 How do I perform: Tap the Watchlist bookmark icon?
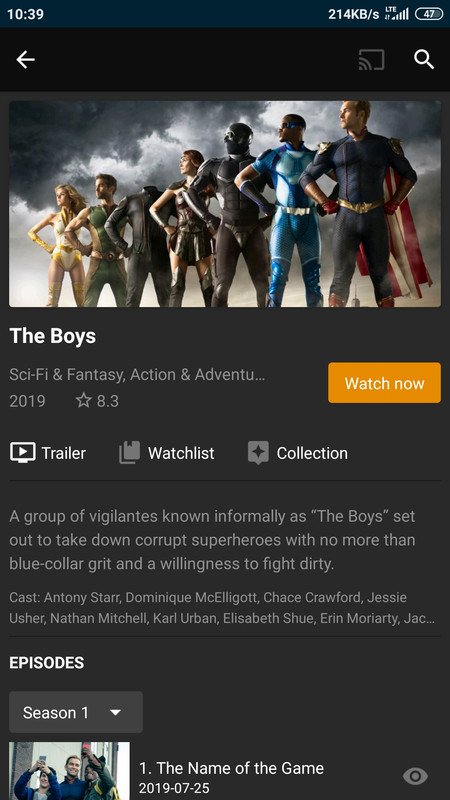coord(130,453)
